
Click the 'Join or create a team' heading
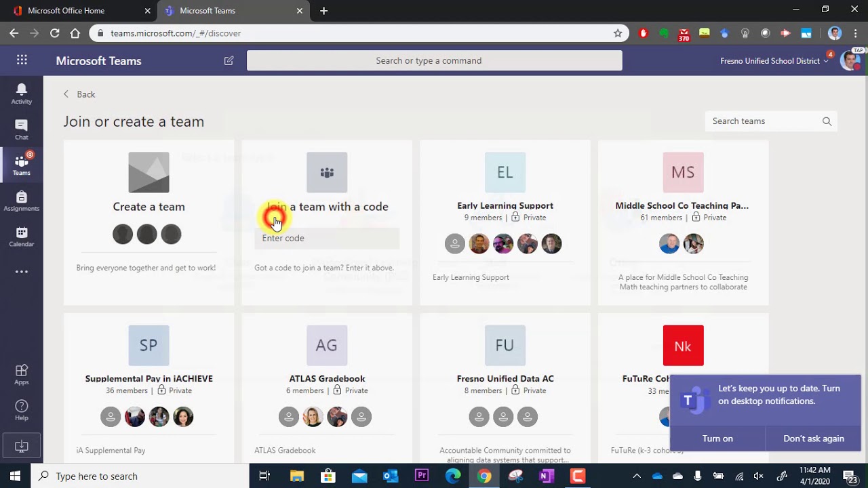(134, 122)
